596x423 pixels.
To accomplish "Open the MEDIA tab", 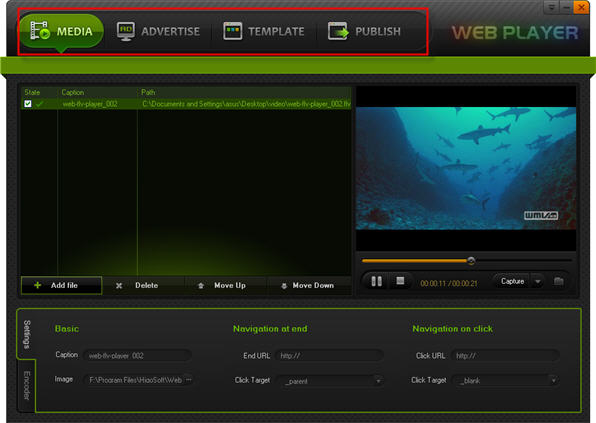I will pyautogui.click(x=61, y=31).
